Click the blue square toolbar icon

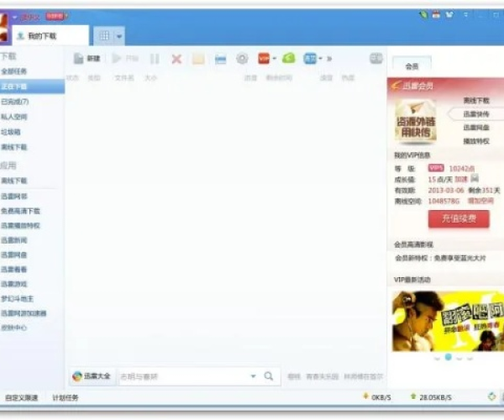point(310,59)
